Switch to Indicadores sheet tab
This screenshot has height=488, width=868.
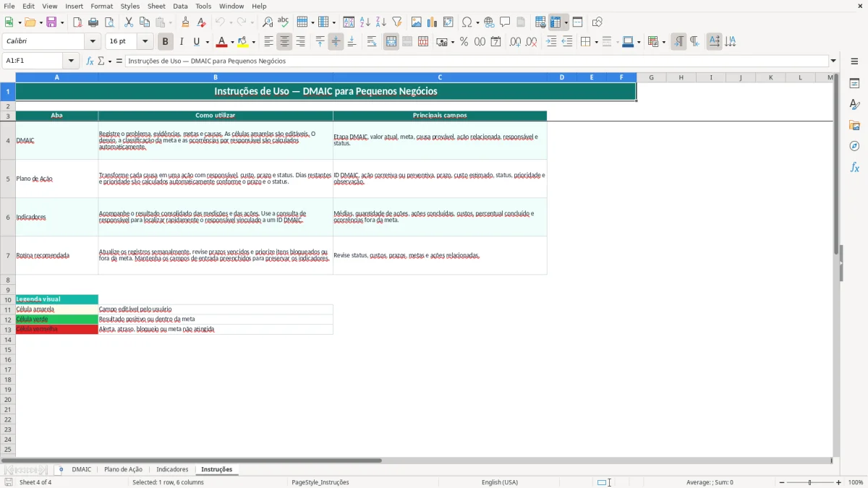click(x=172, y=469)
